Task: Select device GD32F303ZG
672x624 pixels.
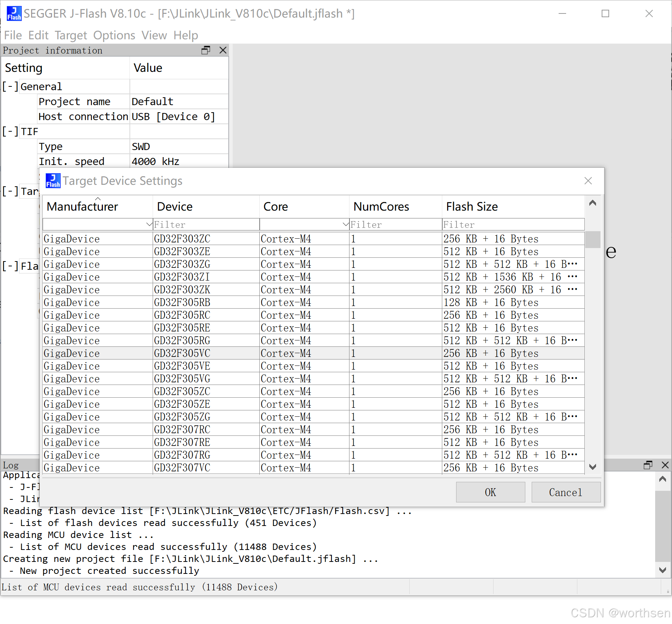Action: [x=314, y=264]
